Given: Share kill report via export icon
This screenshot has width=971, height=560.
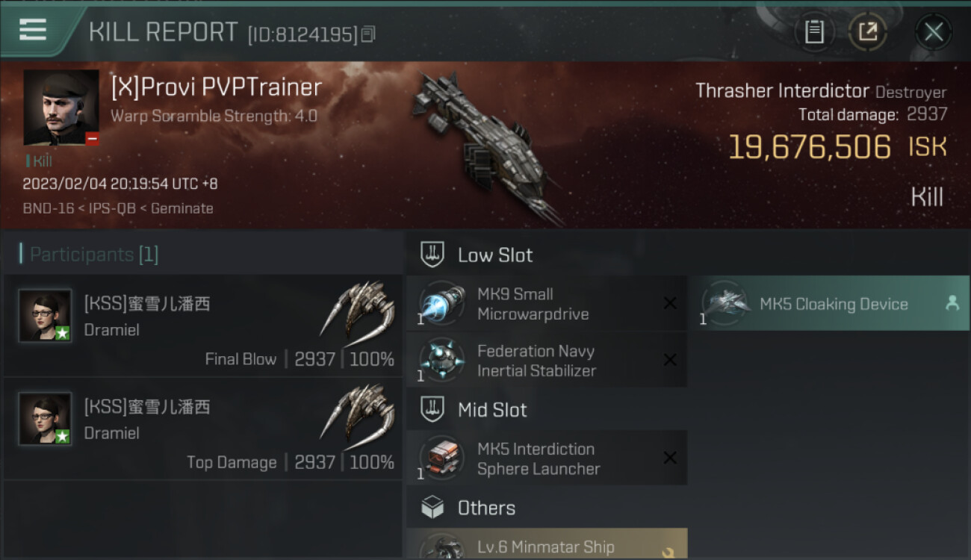Looking at the screenshot, I should 867,31.
